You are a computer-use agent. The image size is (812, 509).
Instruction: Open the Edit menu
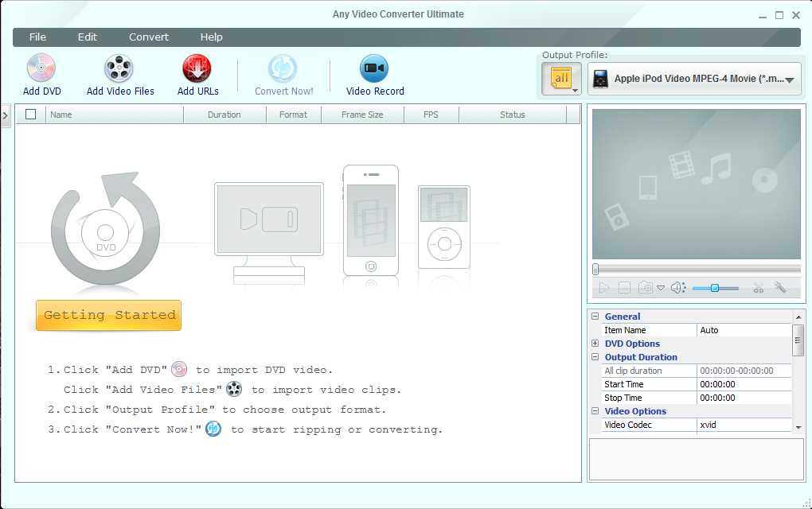[x=88, y=37]
